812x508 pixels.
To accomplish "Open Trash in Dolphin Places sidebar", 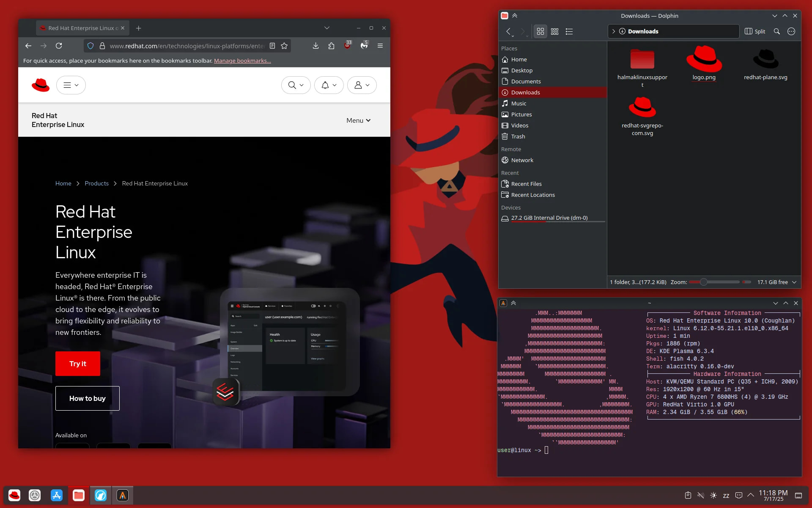I will (x=518, y=136).
